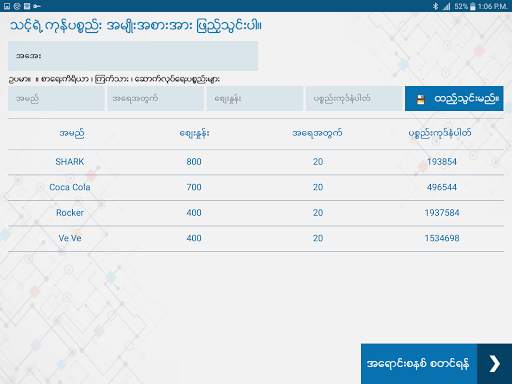Click the quantity 20 in the SHARK row
This screenshot has width=512, height=384.
pos(318,162)
